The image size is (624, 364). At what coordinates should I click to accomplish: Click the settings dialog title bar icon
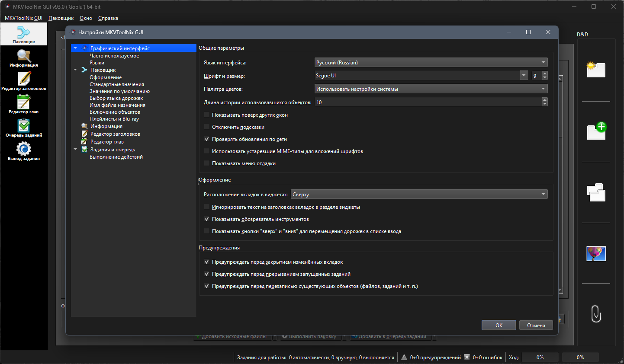click(x=73, y=32)
